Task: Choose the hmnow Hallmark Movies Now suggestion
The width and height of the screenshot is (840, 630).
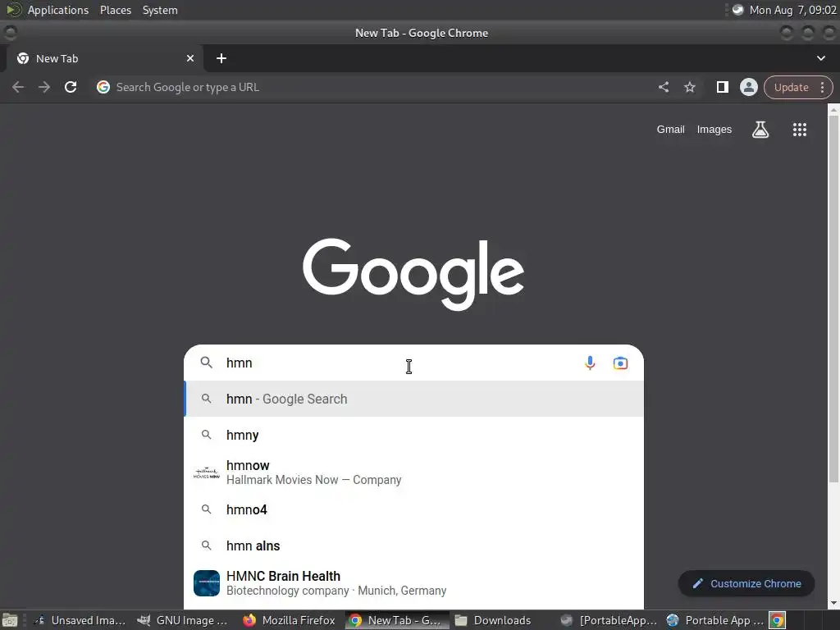Action: click(413, 472)
